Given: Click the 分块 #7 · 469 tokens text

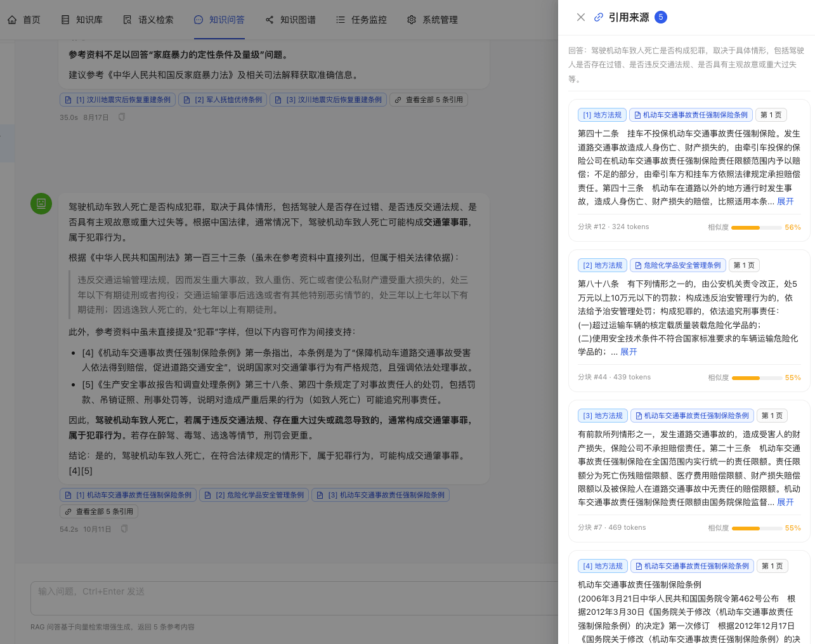Looking at the screenshot, I should point(612,527).
